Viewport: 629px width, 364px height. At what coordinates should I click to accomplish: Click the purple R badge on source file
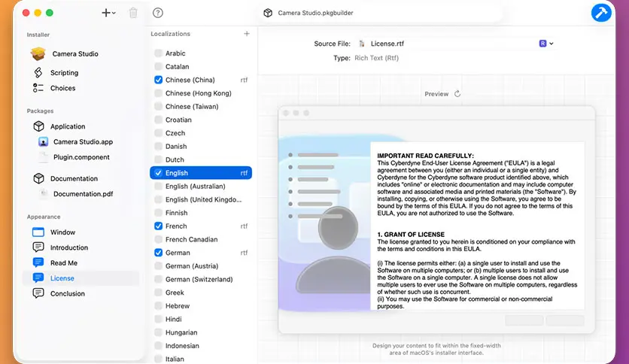(x=542, y=44)
